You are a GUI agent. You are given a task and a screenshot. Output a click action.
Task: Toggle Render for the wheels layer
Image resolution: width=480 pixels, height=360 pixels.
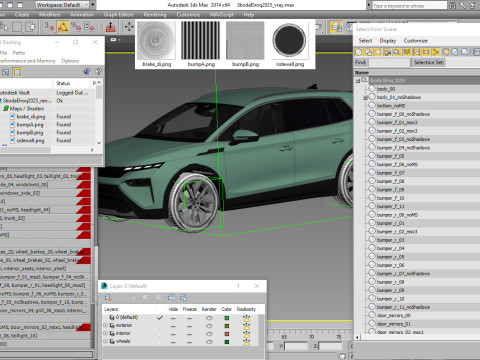209,342
